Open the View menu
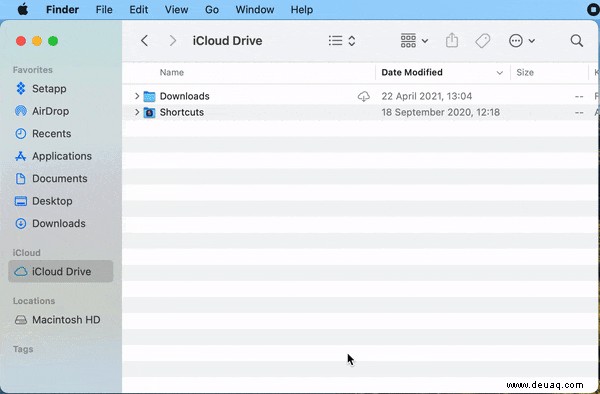This screenshot has width=600, height=394. pyautogui.click(x=176, y=10)
